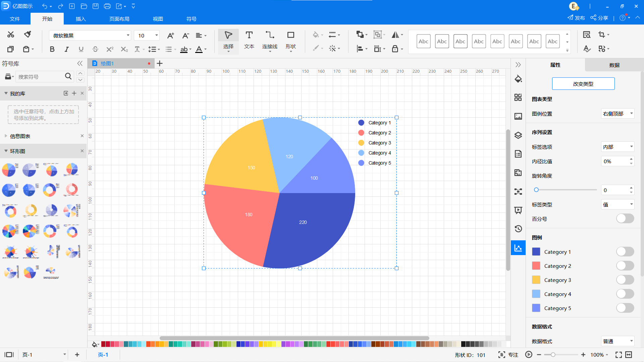644x362 pixels.
Task: Click the 改变类型 (Change Type) button
Action: pos(583,84)
